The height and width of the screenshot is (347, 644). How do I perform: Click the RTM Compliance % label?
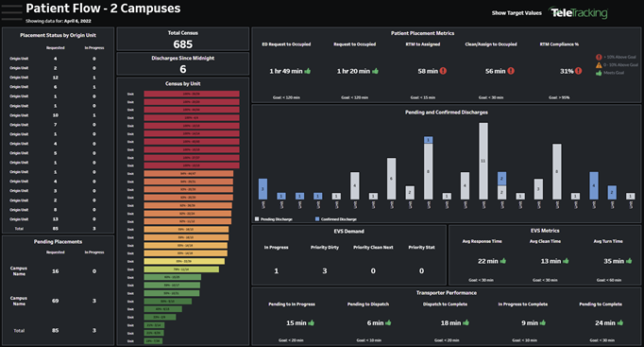(x=559, y=44)
